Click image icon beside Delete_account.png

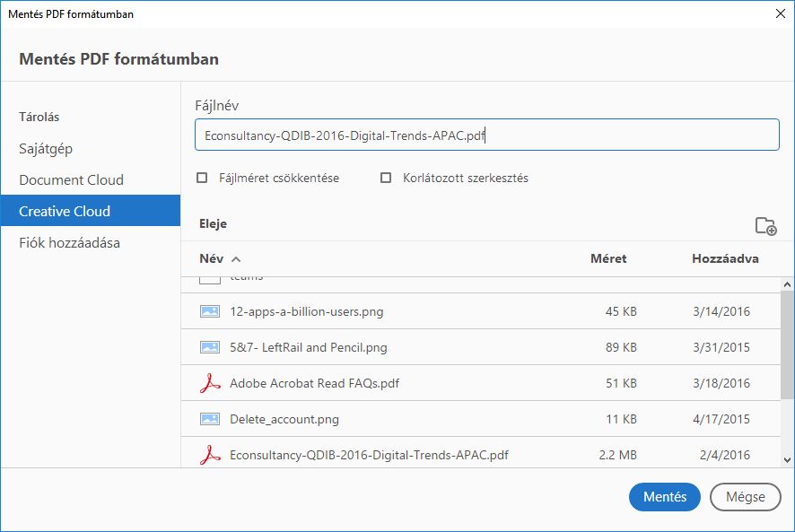[x=209, y=419]
